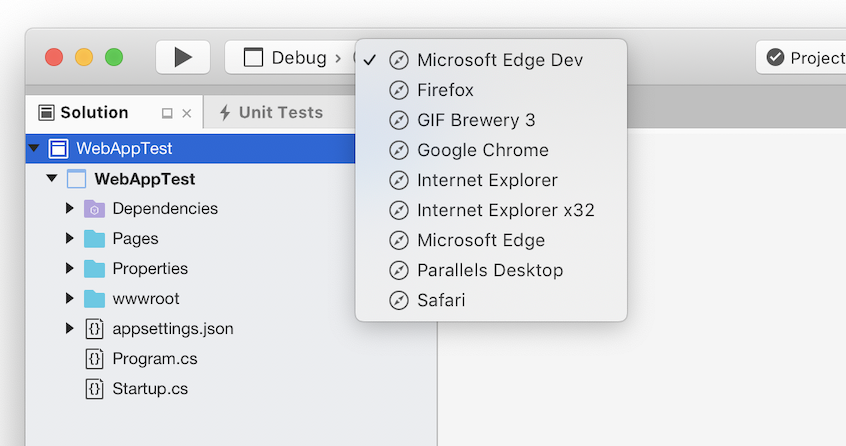Expand the Properties folder arrow
Viewport: 846px width, 446px height.
coord(70,269)
